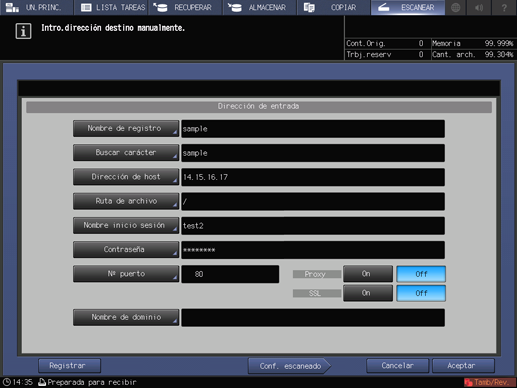Viewport: 517px width, 388px height.
Task: Click the Aceptar button
Action: pos(463,366)
